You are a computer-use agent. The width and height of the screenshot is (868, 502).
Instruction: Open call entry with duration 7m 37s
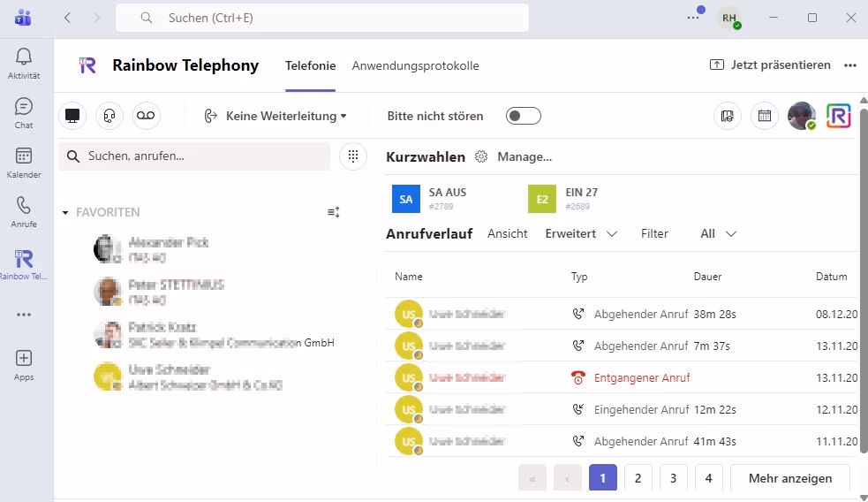[x=622, y=346]
